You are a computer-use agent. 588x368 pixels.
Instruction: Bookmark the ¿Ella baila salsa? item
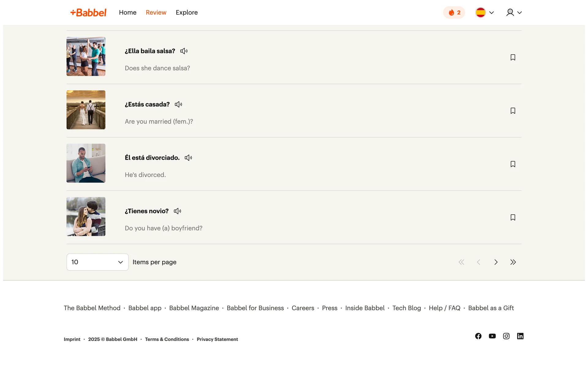(x=513, y=57)
